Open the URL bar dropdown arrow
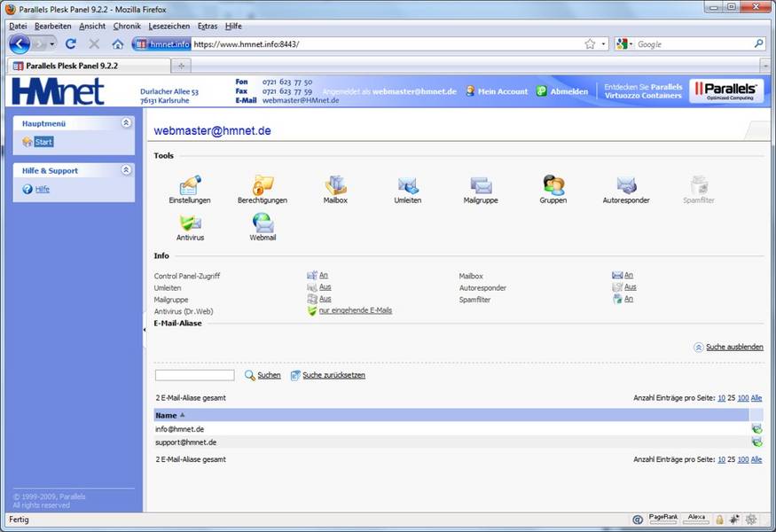Viewport: 776px width, 532px height. point(603,44)
